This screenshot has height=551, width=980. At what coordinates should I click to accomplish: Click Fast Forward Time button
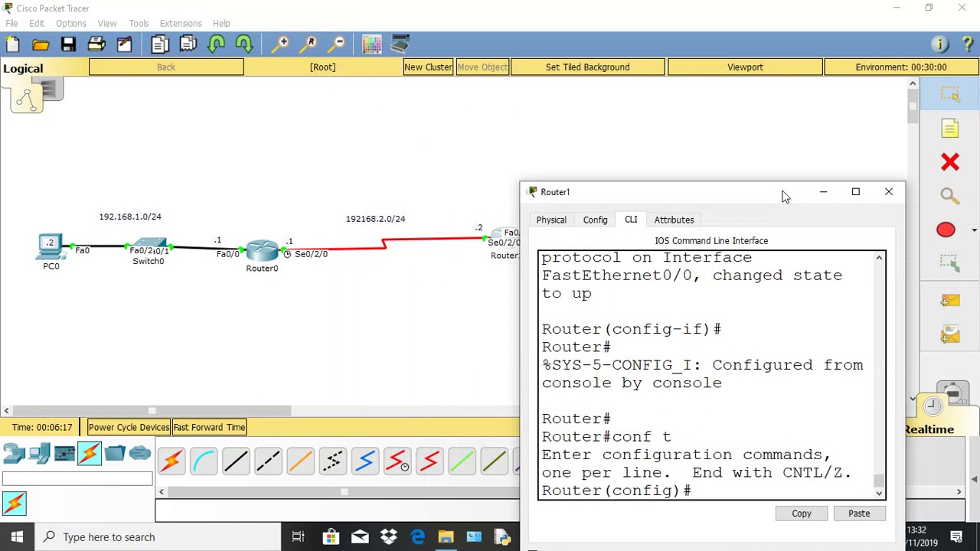point(209,428)
